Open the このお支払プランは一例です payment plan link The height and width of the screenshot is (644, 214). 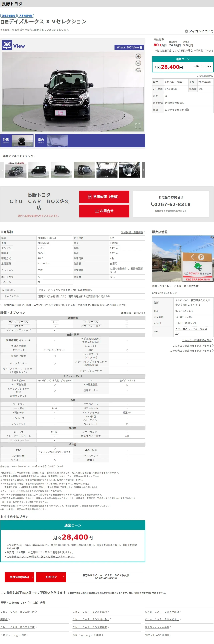[x=41, y=557]
